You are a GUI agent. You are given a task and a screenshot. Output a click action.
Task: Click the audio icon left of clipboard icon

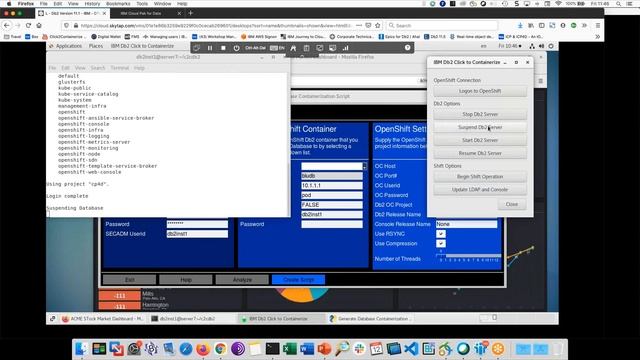coord(293,48)
